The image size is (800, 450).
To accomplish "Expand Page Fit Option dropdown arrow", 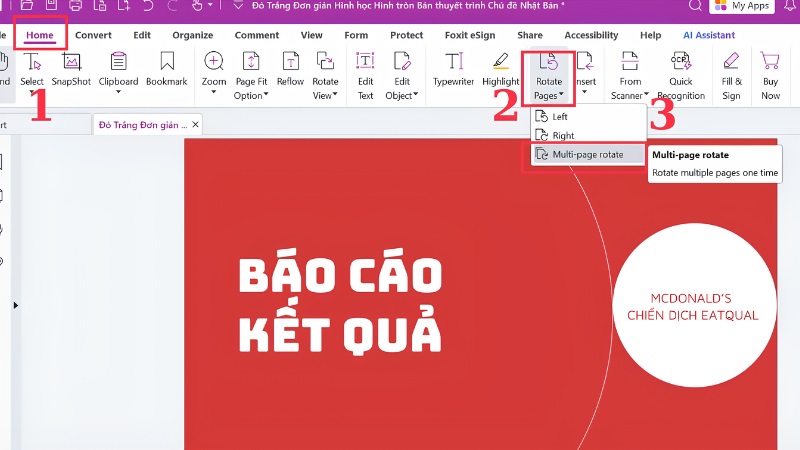I will coord(266,94).
